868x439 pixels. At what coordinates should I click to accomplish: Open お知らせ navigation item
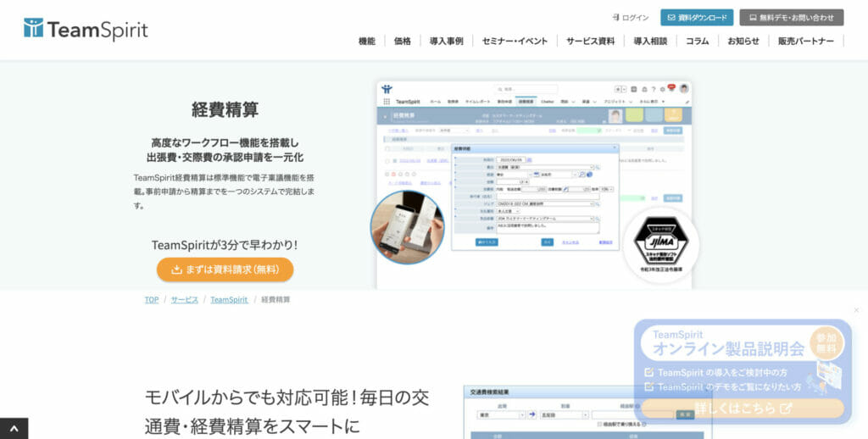coord(743,41)
